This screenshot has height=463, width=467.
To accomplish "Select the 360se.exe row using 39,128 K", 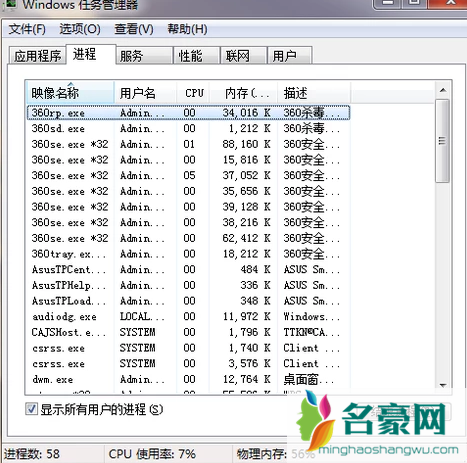I will (188, 207).
